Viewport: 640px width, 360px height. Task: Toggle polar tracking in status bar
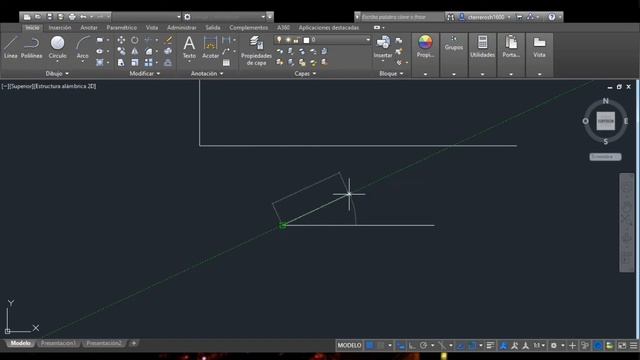pos(424,345)
